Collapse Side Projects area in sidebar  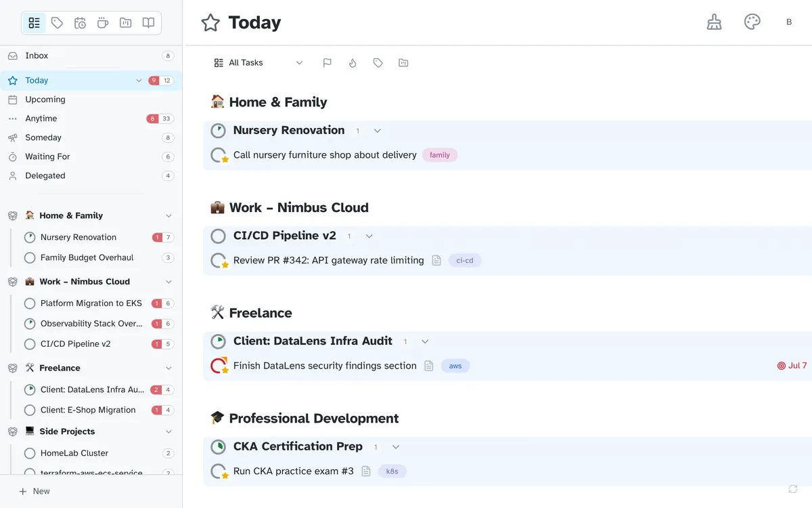[168, 431]
